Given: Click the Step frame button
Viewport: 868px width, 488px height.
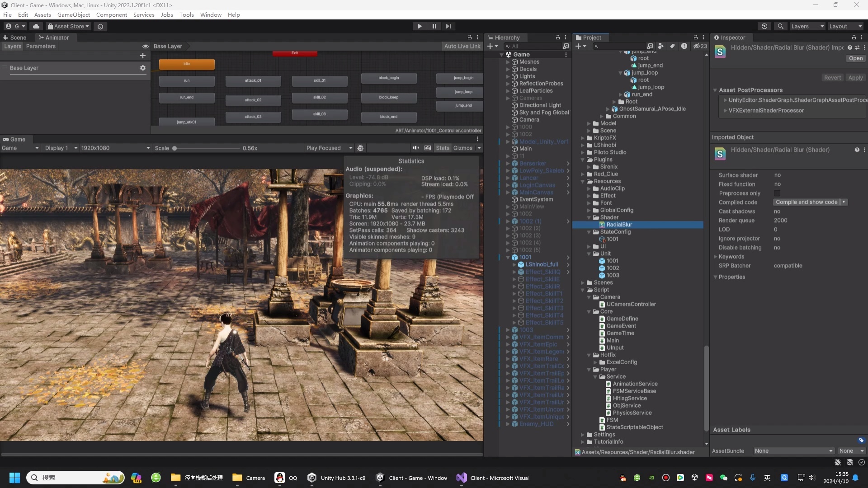Looking at the screenshot, I should pyautogui.click(x=448, y=26).
